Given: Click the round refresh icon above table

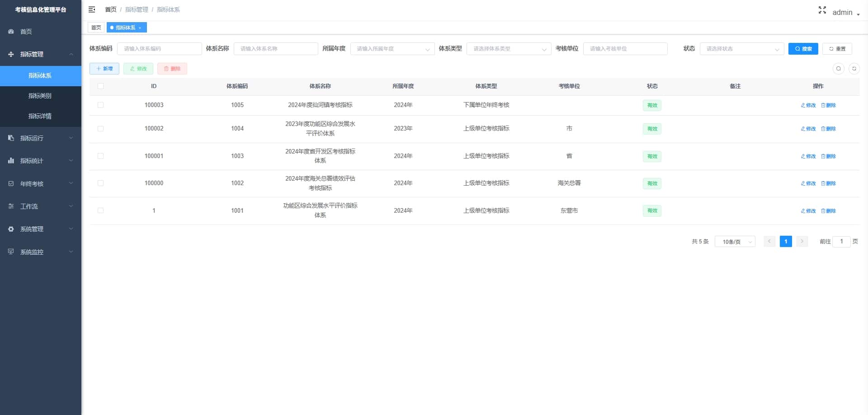Looking at the screenshot, I should (x=854, y=69).
